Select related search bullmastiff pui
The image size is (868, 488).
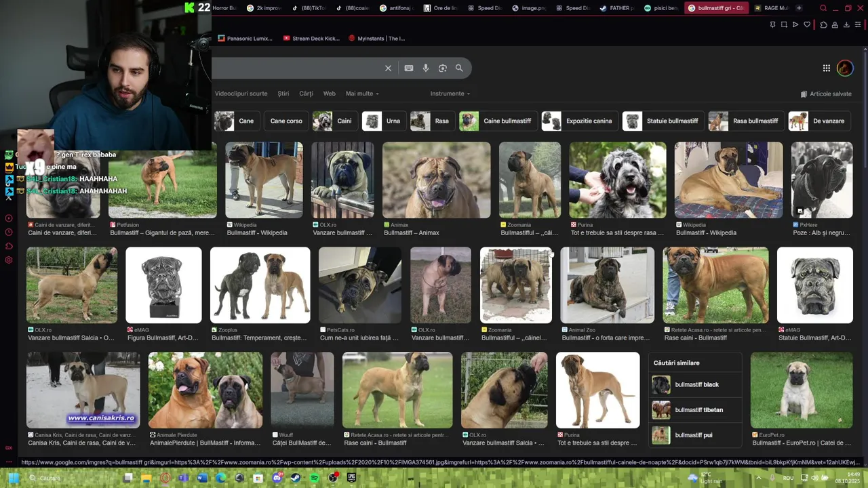pos(695,435)
